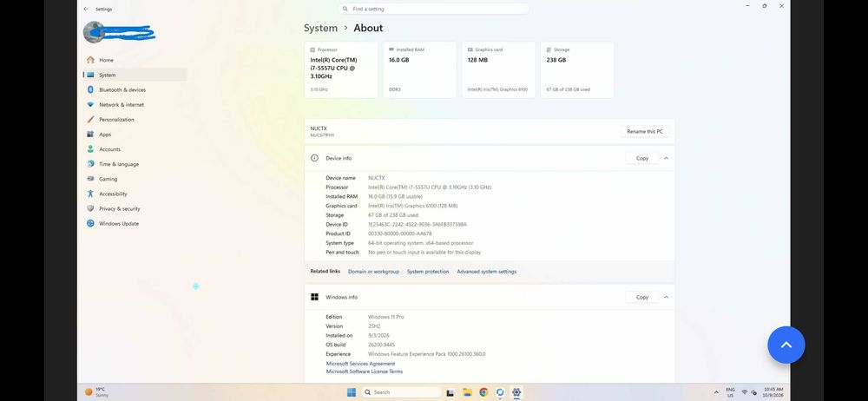868x401 pixels.
Task: Open the Accessibility settings icon
Action: [90, 194]
